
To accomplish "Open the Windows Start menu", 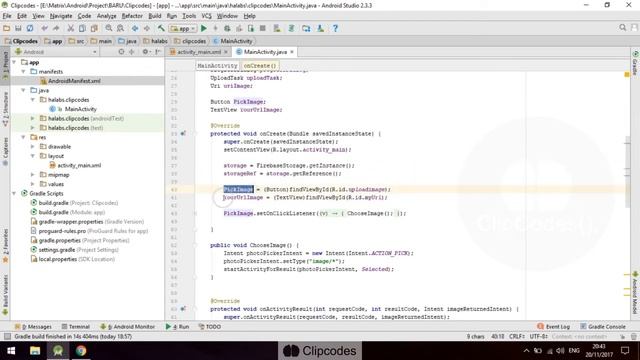I will pos(11,351).
